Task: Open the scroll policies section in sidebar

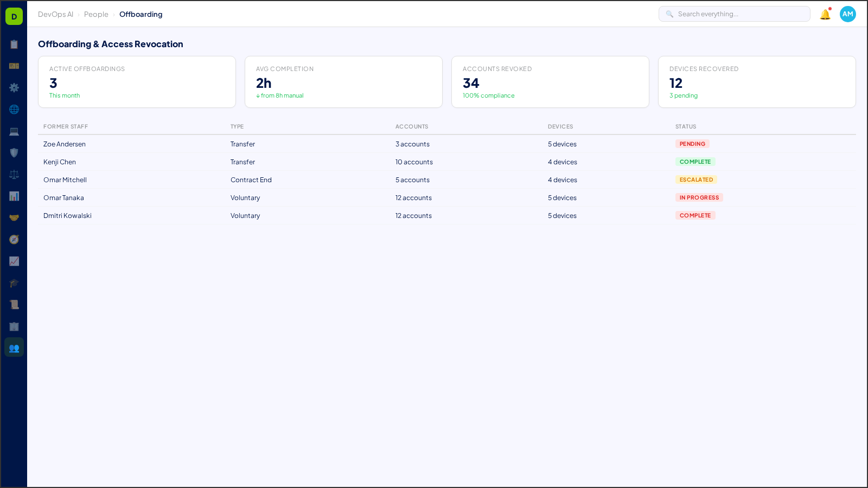Action: [x=14, y=304]
